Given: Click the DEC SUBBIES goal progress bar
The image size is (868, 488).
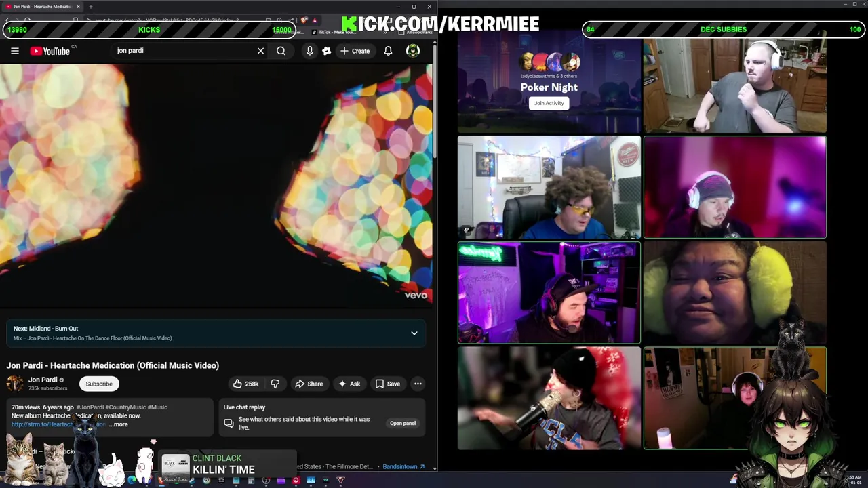Looking at the screenshot, I should pyautogui.click(x=724, y=30).
